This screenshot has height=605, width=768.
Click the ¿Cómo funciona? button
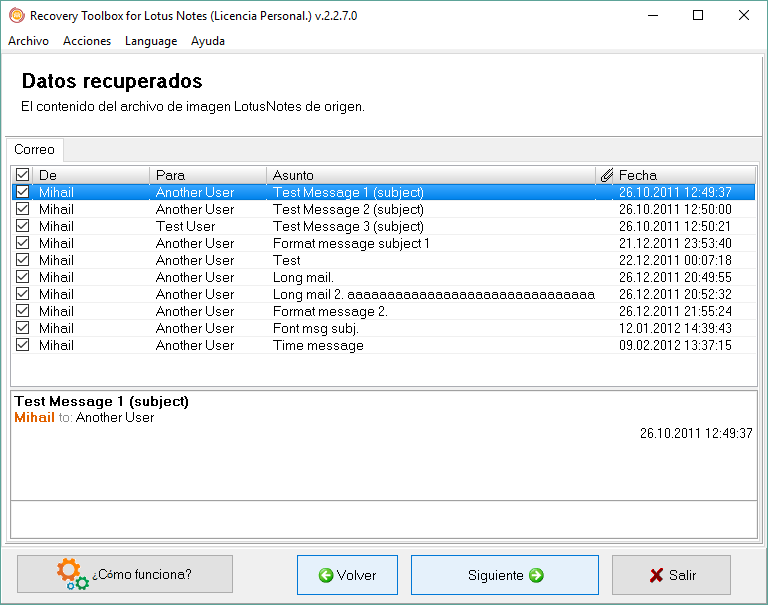(x=125, y=574)
